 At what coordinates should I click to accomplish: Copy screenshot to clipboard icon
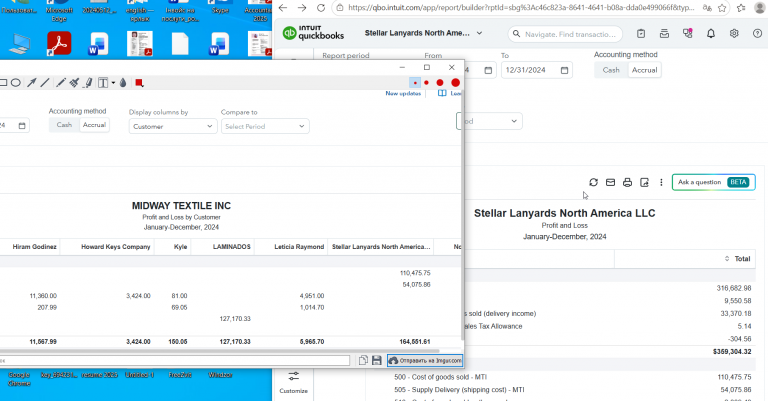(x=363, y=360)
